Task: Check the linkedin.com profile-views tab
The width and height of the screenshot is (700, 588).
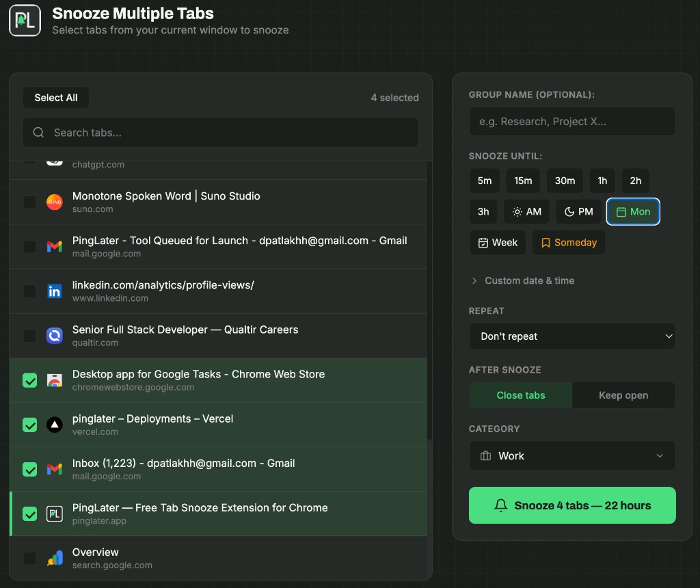Action: tap(29, 291)
